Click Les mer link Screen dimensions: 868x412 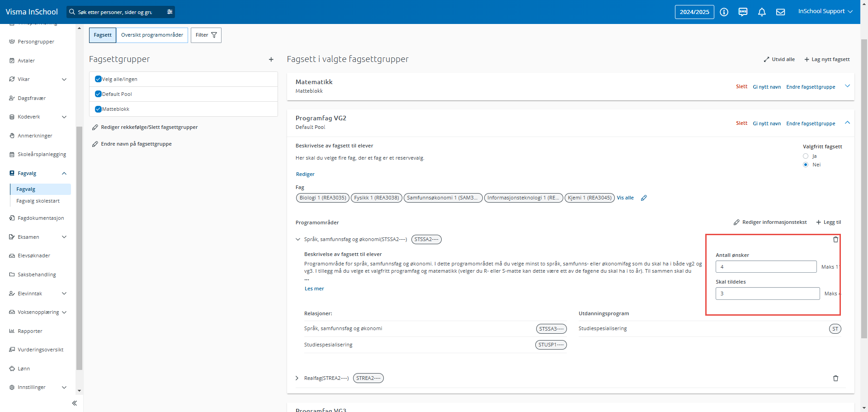pos(314,289)
